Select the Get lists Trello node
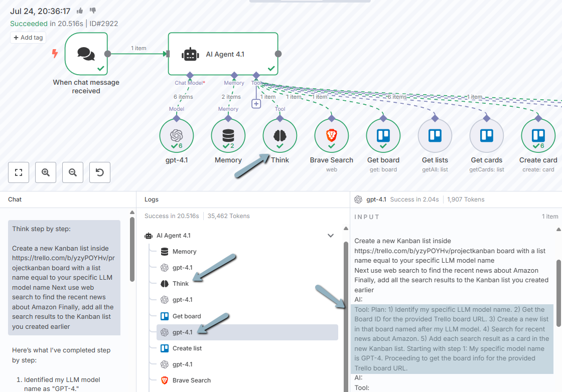The height and width of the screenshot is (392, 562). [x=435, y=136]
